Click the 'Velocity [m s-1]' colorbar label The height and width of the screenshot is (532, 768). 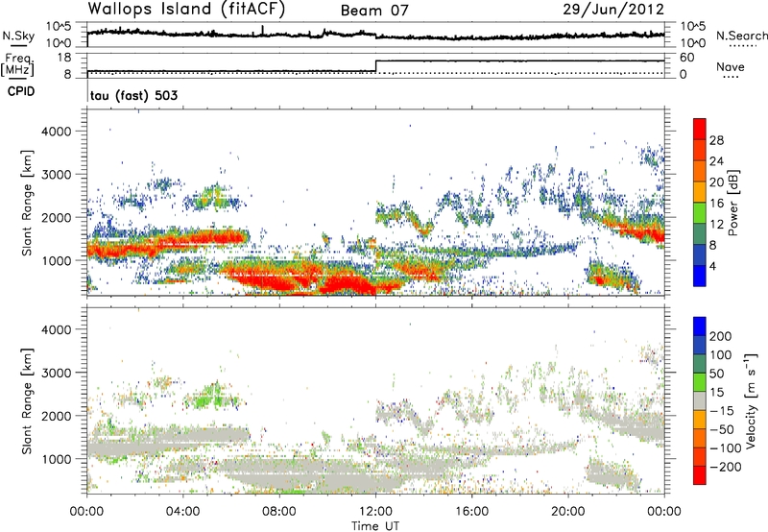click(x=751, y=400)
